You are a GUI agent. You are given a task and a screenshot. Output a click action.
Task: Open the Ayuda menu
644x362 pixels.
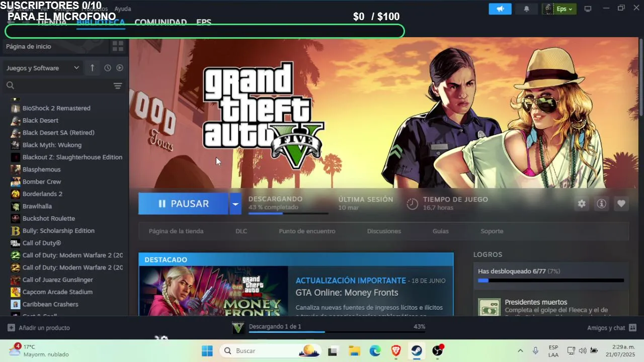pyautogui.click(x=123, y=9)
